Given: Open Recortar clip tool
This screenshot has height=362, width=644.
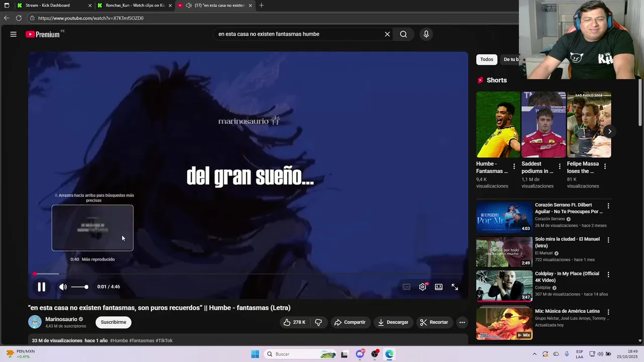Looking at the screenshot, I should 434,322.
